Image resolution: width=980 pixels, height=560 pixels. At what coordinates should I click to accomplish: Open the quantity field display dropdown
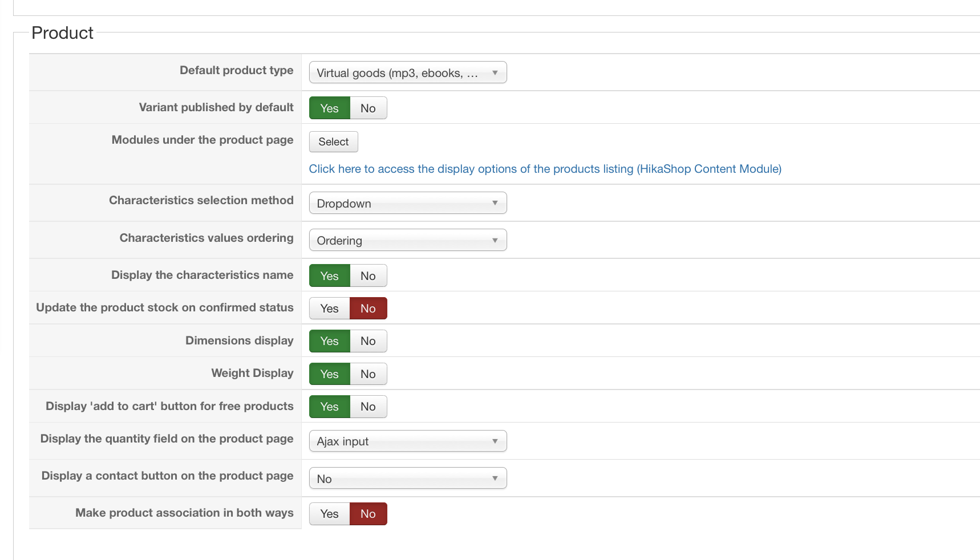click(407, 441)
